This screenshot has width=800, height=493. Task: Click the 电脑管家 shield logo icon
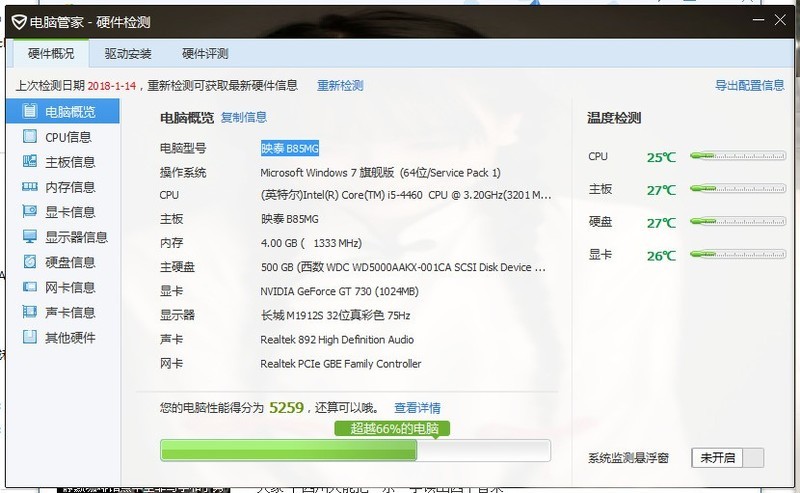tap(19, 22)
